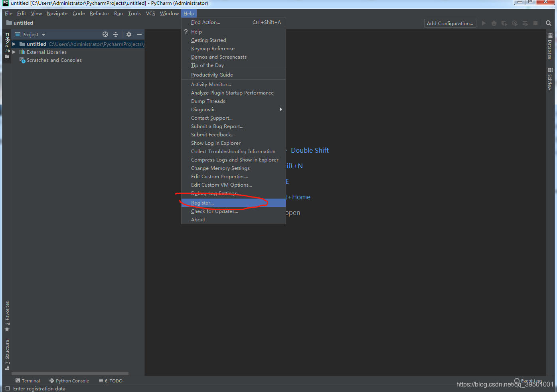Click the Stop square icon in toolbar
This screenshot has width=557, height=392.
[535, 23]
